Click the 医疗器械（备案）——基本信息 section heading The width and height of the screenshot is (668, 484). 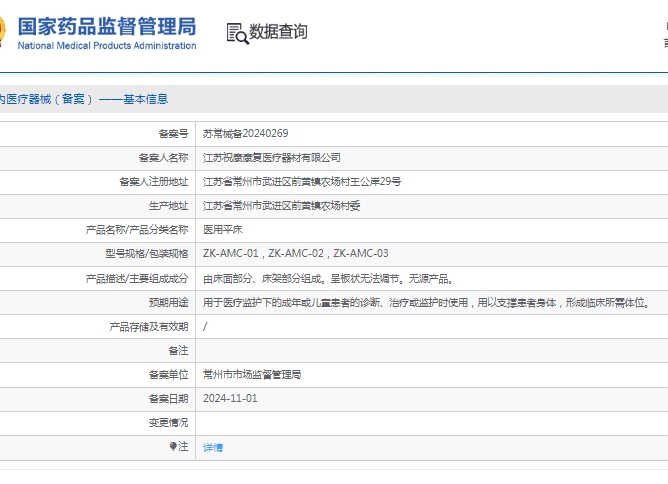tap(84, 99)
